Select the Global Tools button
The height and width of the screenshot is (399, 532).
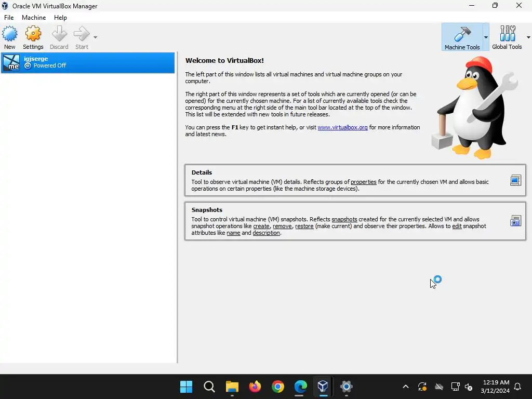pyautogui.click(x=507, y=37)
